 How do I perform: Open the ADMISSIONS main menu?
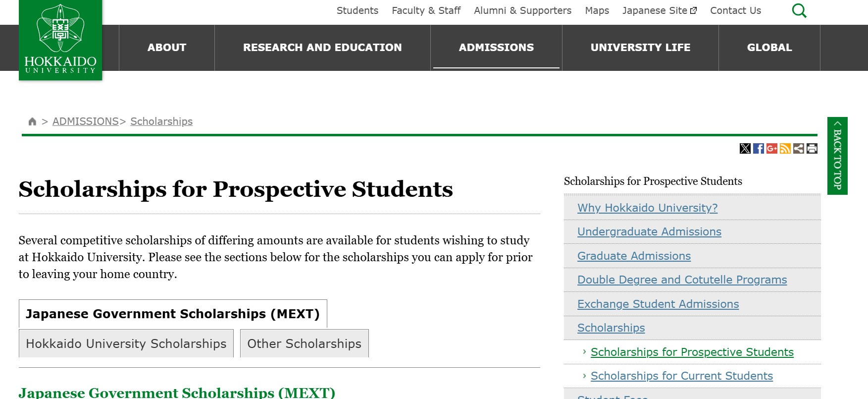(496, 48)
